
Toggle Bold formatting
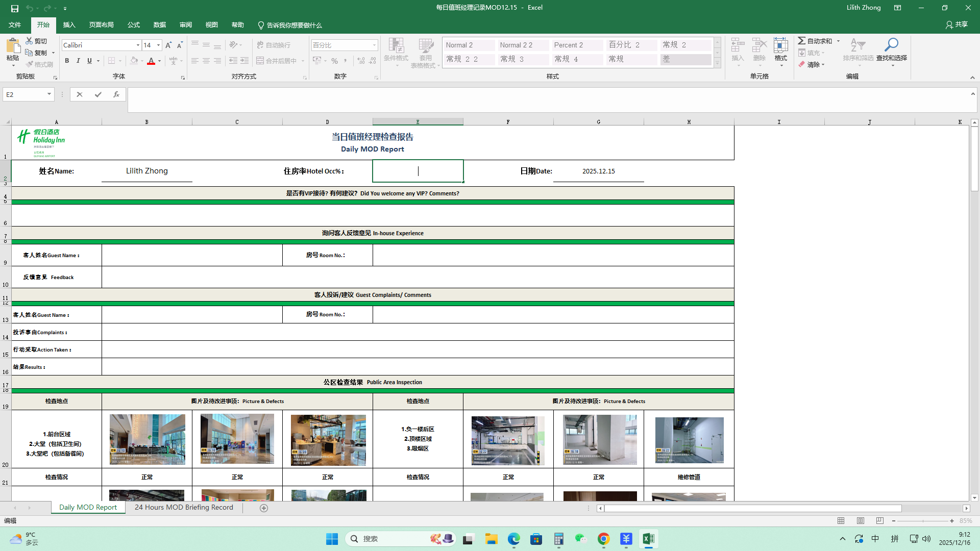67,61
